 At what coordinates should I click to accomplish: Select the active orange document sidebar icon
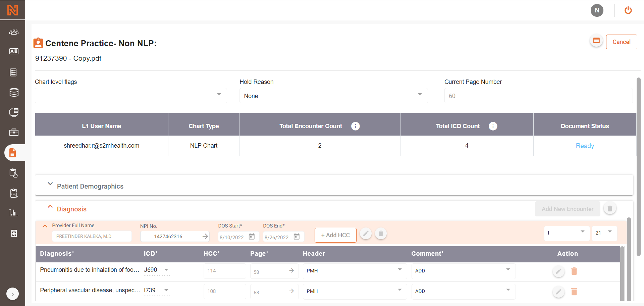(x=13, y=153)
